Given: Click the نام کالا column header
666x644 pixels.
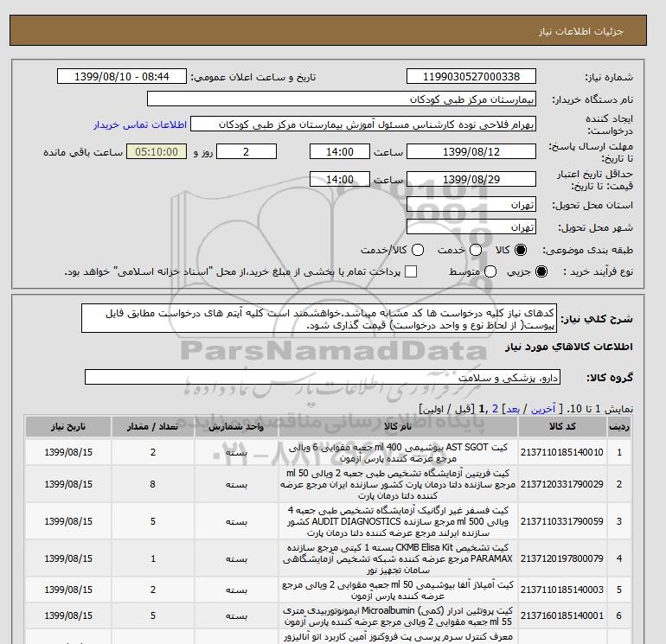Looking at the screenshot, I should point(398,427).
